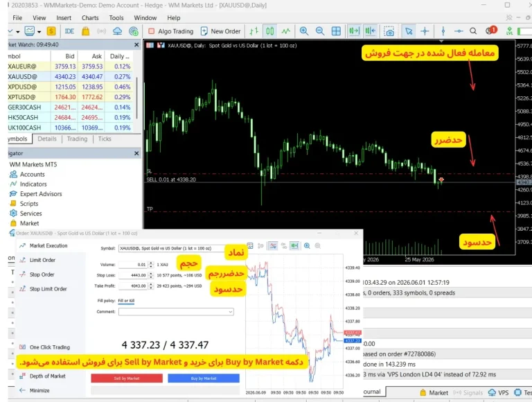Toggle chart shift from right border
Image resolution: width=532 pixels, height=402 pixels.
pyautogui.click(x=370, y=31)
